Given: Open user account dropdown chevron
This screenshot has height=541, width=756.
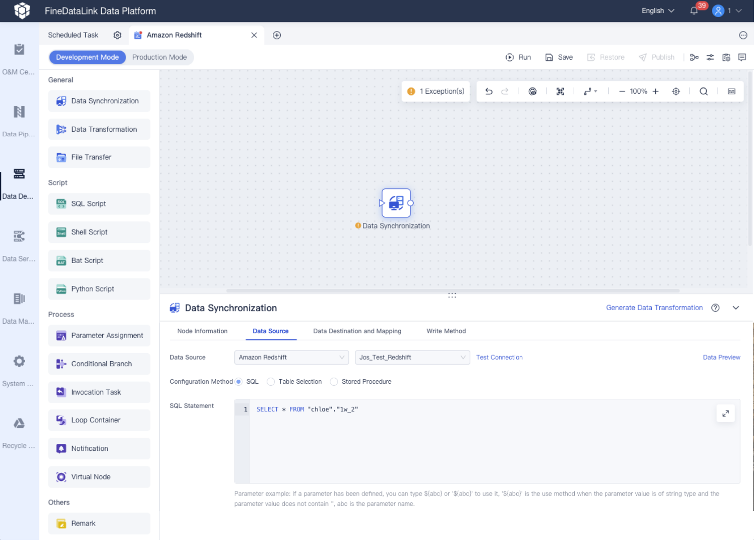Looking at the screenshot, I should (x=738, y=11).
